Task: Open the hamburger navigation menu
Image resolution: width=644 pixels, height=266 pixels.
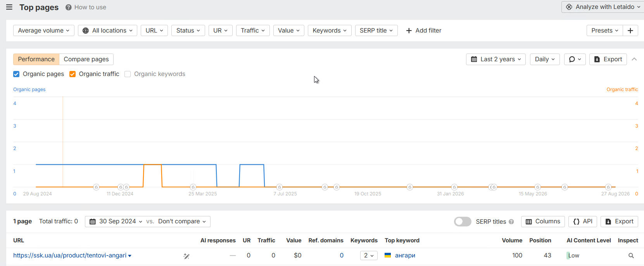Action: [9, 7]
